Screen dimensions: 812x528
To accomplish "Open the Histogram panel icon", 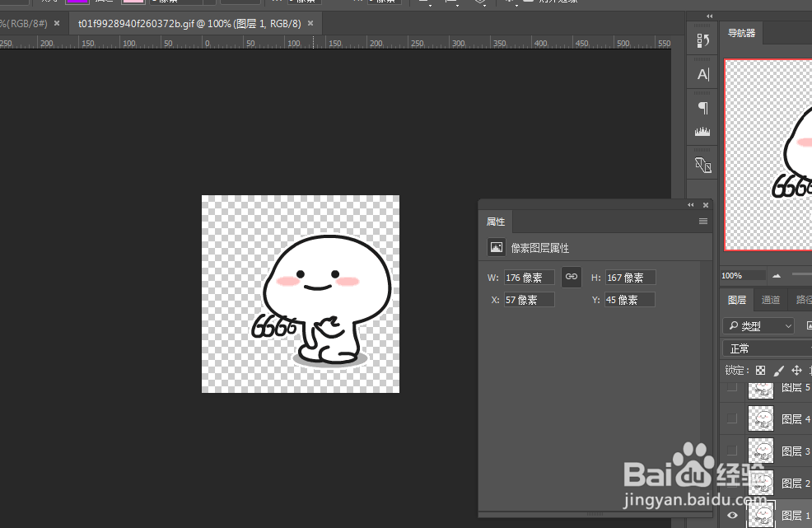I will 702,131.
